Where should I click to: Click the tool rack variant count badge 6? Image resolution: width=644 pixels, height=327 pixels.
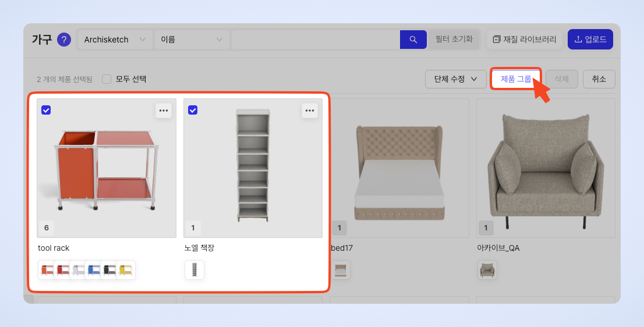(47, 228)
